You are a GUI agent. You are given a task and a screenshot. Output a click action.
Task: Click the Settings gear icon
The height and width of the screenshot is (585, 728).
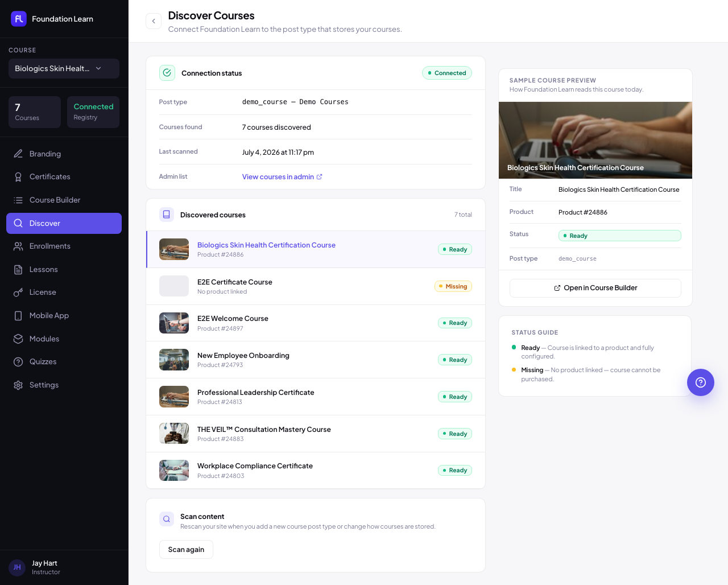pos(18,385)
